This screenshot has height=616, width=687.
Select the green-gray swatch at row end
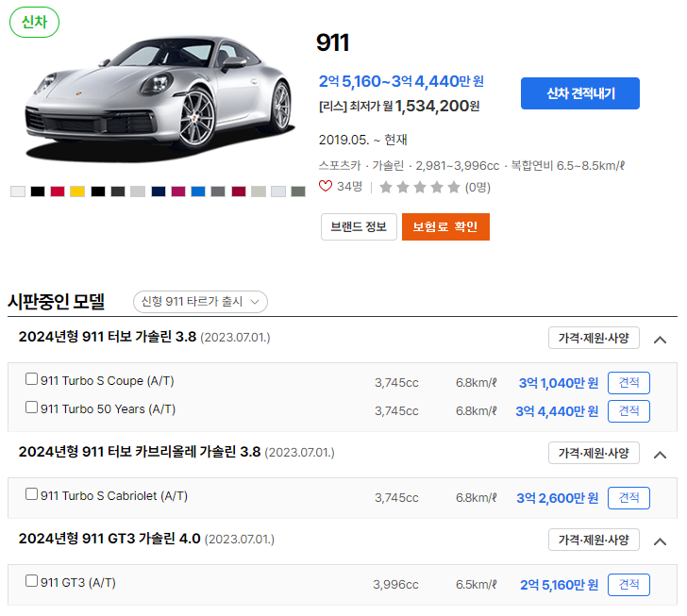[x=298, y=191]
